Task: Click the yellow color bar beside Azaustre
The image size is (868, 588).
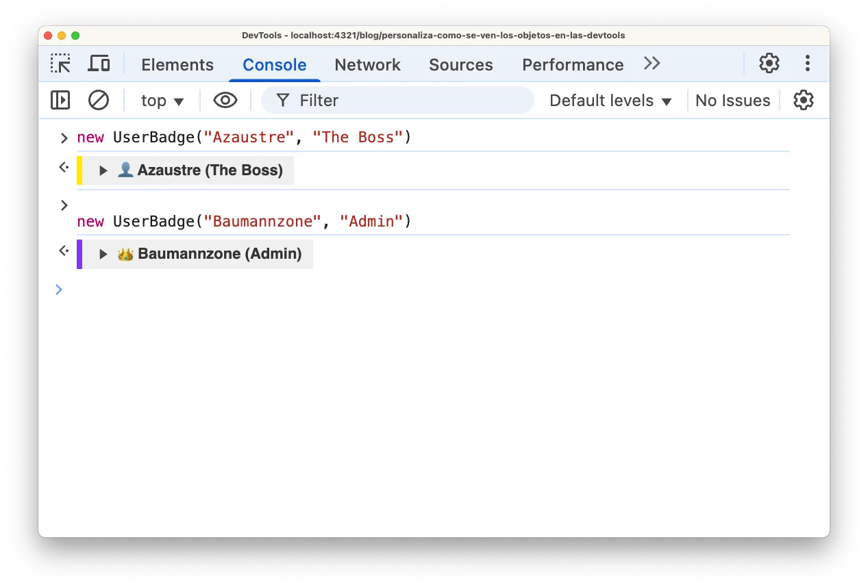Action: [x=79, y=170]
